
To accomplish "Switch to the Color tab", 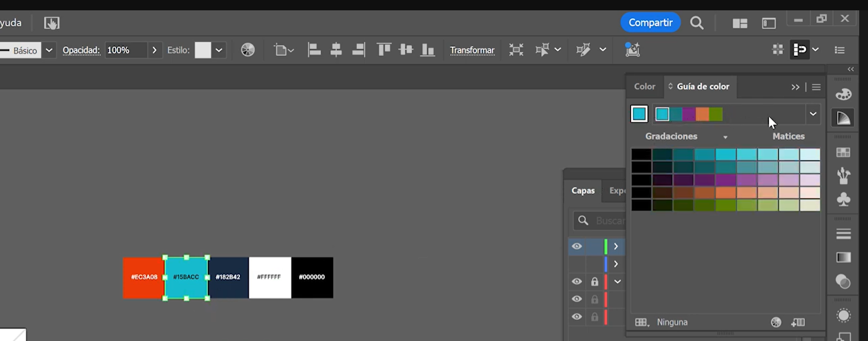I will click(645, 87).
